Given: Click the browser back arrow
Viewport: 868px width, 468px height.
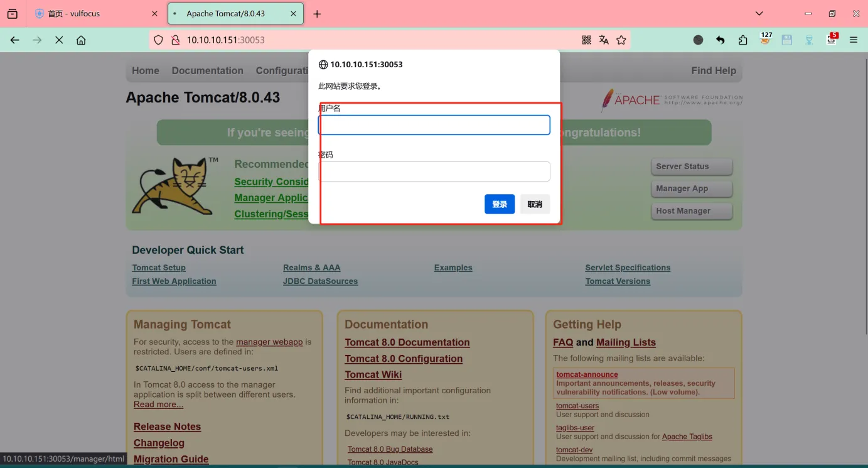Looking at the screenshot, I should 15,40.
